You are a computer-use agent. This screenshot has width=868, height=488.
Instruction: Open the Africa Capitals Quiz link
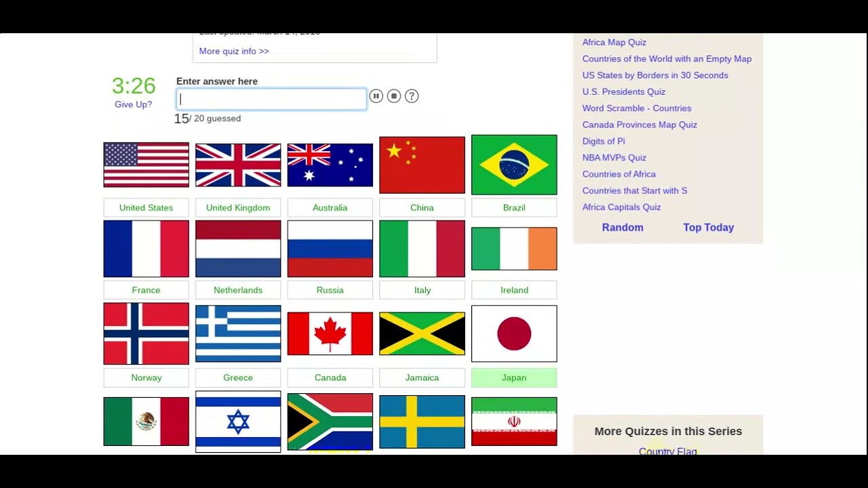point(621,207)
